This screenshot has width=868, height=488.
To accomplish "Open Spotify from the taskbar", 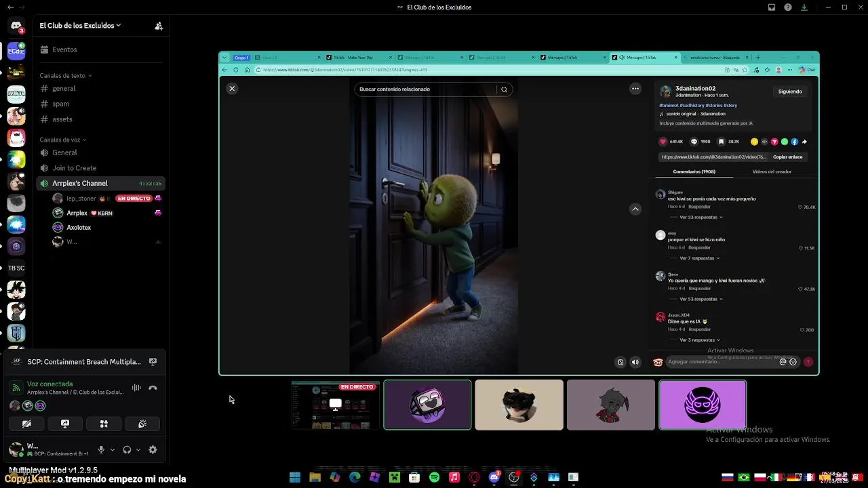I will click(x=435, y=478).
